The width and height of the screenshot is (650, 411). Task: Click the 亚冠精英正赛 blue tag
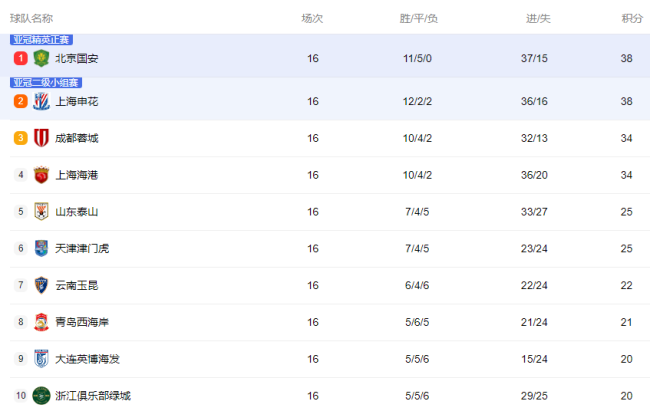[x=41, y=40]
